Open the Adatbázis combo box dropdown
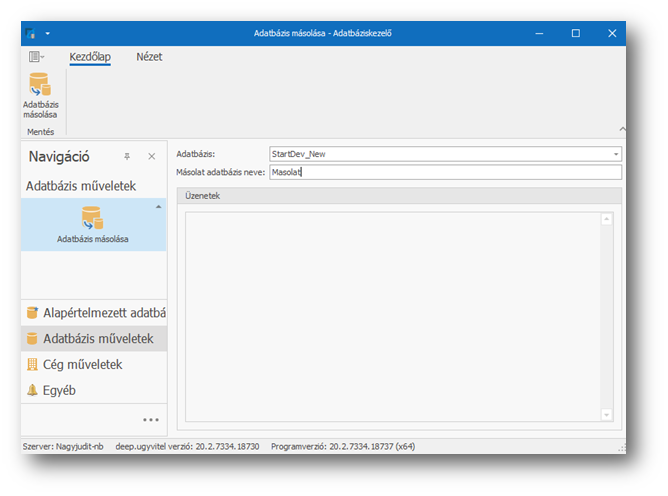This screenshot has width=668, height=496. point(616,154)
